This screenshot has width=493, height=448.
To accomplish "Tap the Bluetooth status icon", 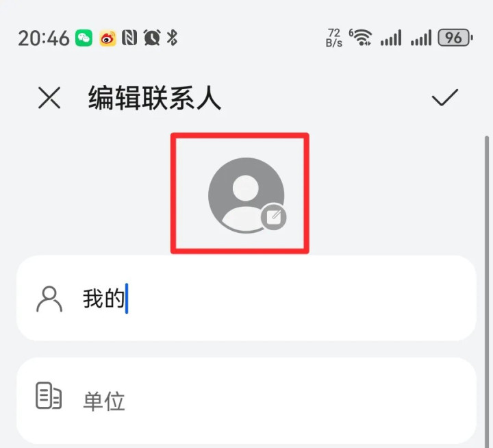I will click(172, 38).
